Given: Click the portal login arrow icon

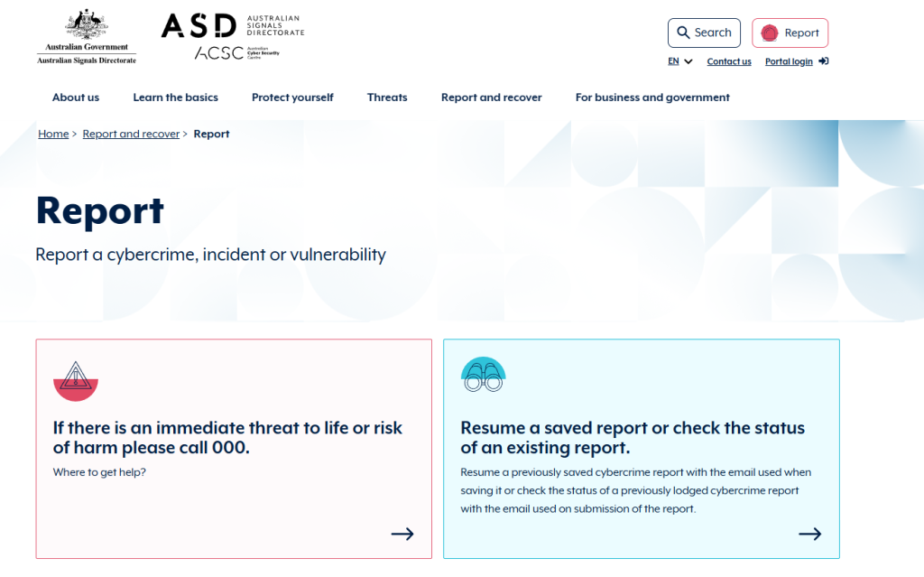Looking at the screenshot, I should coord(824,61).
